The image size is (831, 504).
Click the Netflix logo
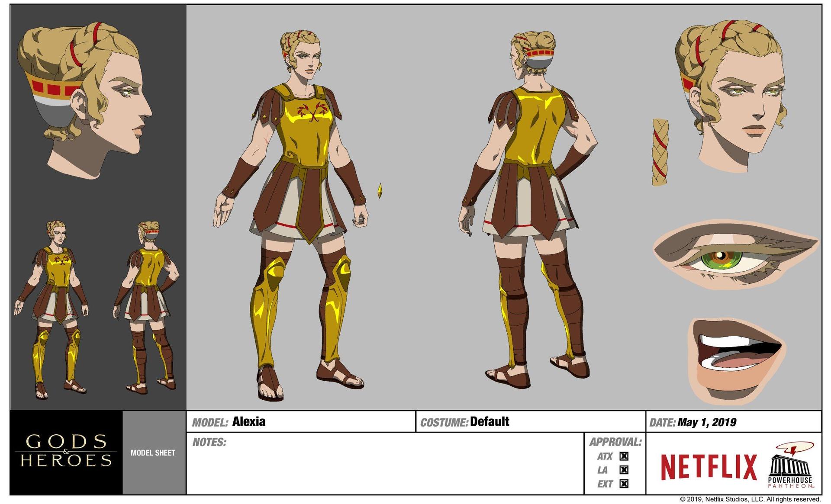pos(709,467)
